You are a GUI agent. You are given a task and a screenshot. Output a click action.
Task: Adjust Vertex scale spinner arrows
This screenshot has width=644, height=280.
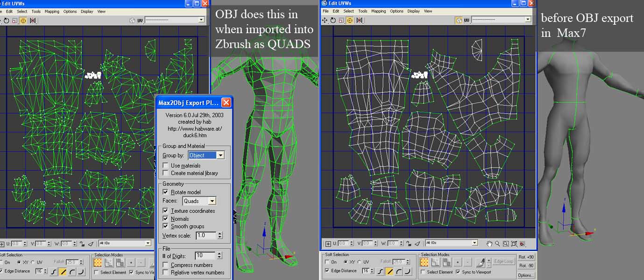click(219, 236)
